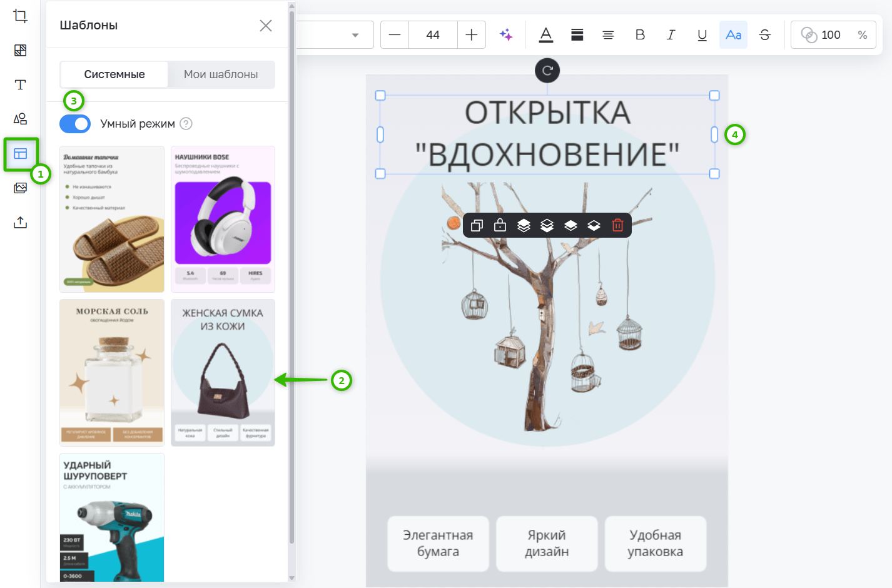This screenshot has height=588, width=892.
Task: Toggle the Умный режим switch
Action: [x=75, y=124]
